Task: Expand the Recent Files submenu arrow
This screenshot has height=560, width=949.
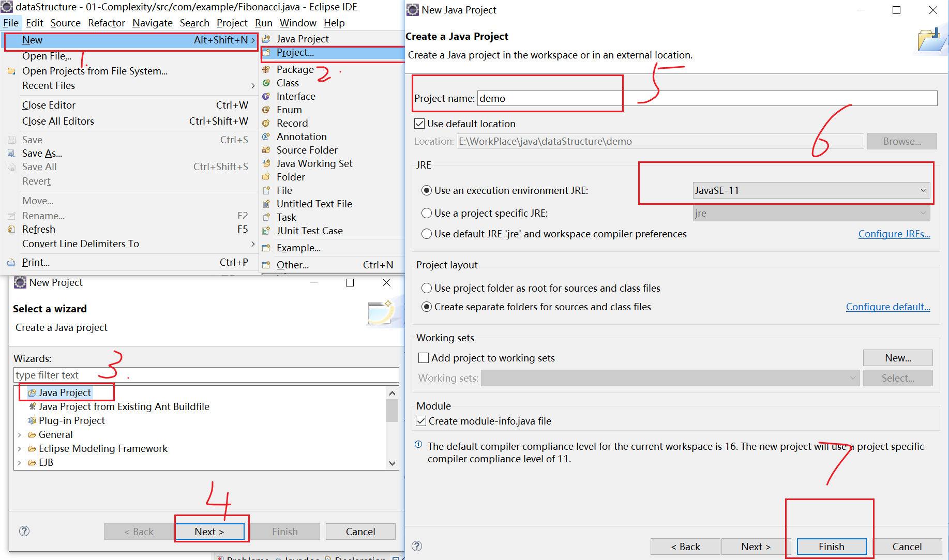Action: pos(252,86)
